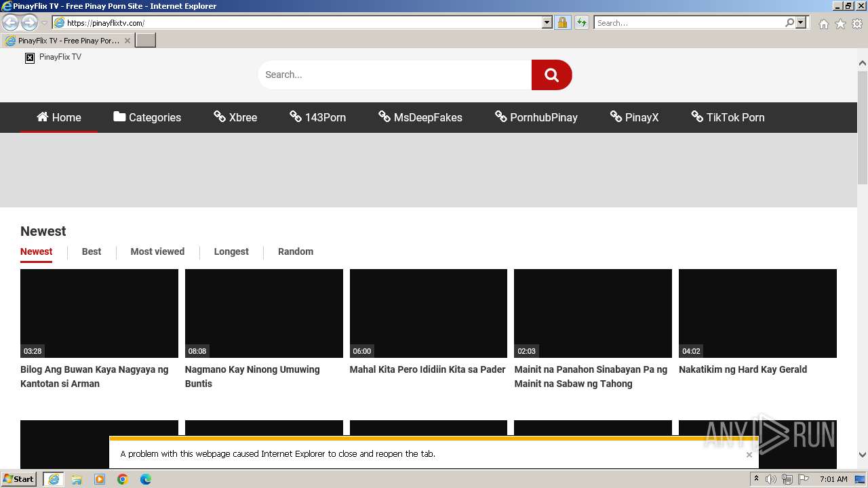Focus the Internet Explorer search box
This screenshot has width=868, height=488.
click(x=688, y=22)
